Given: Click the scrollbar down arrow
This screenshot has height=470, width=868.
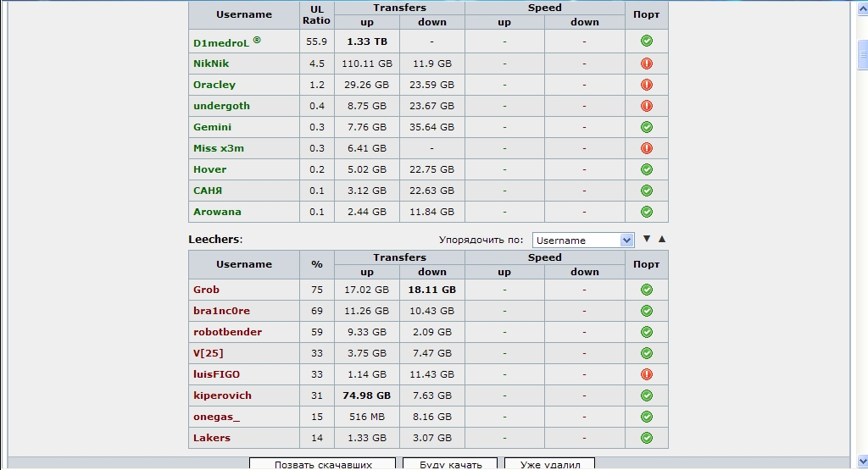Looking at the screenshot, I should tap(862, 462).
